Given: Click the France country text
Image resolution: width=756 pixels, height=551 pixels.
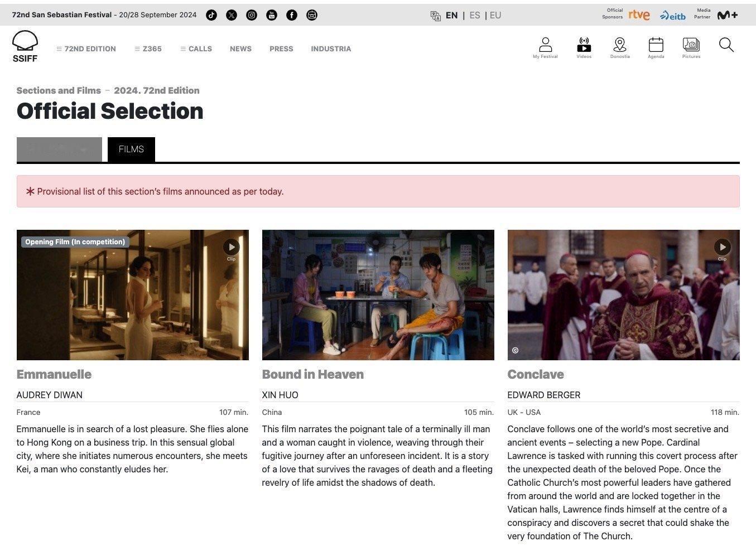Looking at the screenshot, I should (28, 412).
